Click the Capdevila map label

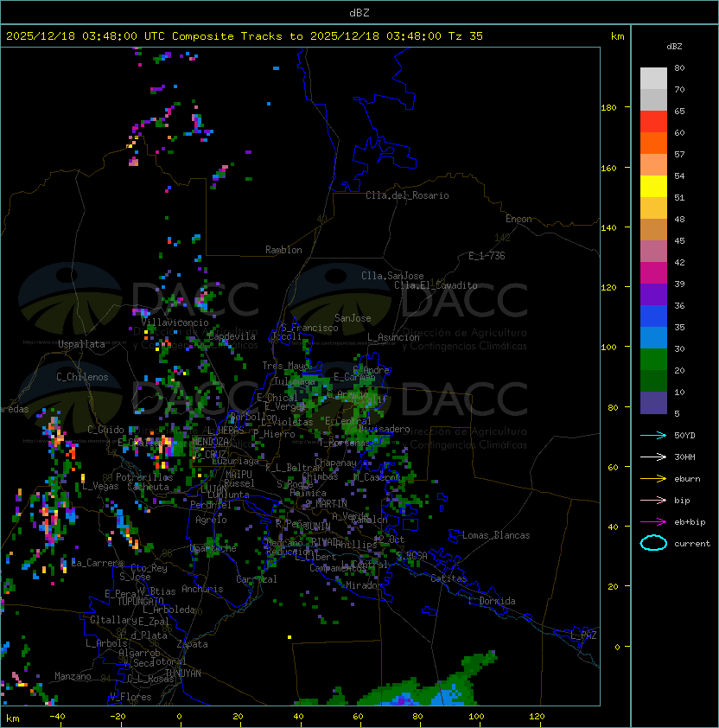[x=232, y=336]
